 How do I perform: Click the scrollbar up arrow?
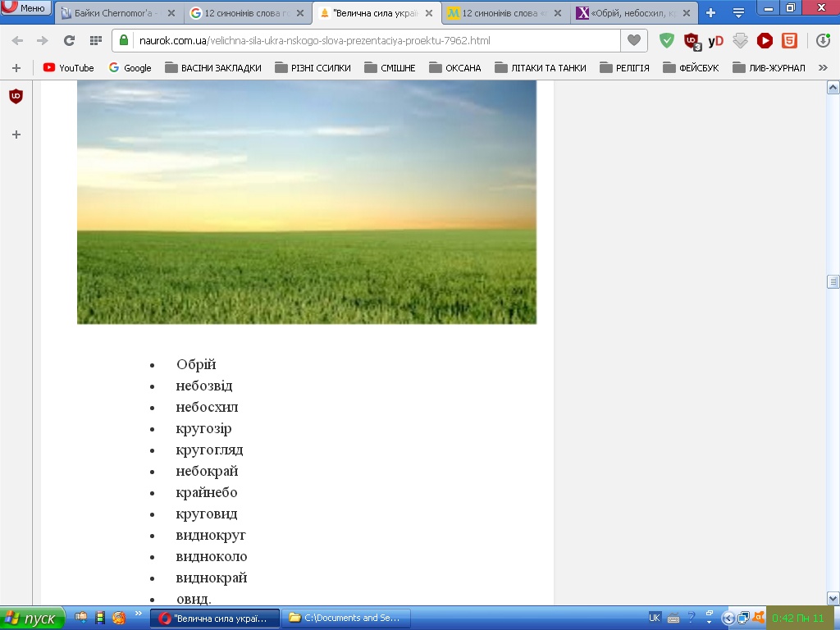(x=833, y=88)
